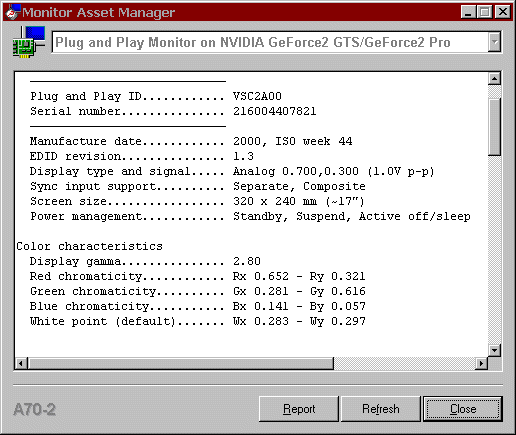Click the monitor and graphics card icon

coord(29,42)
